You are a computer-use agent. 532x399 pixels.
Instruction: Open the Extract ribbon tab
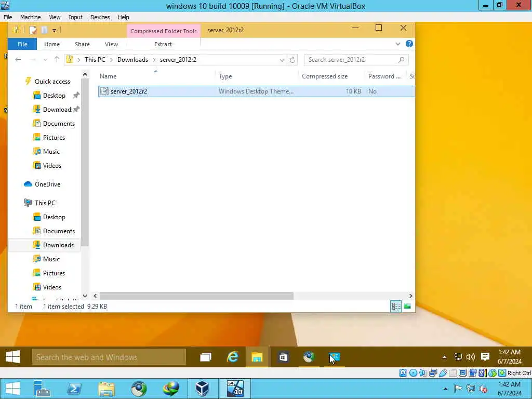point(163,44)
